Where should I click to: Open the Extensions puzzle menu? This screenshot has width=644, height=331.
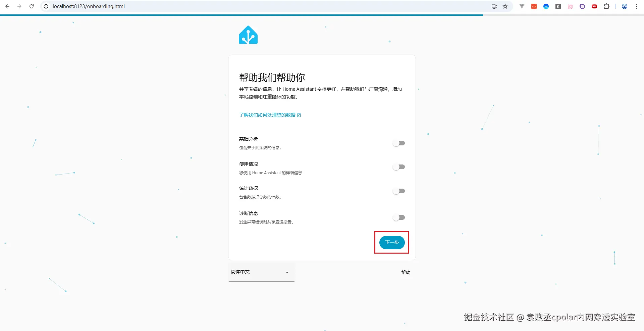[606, 6]
